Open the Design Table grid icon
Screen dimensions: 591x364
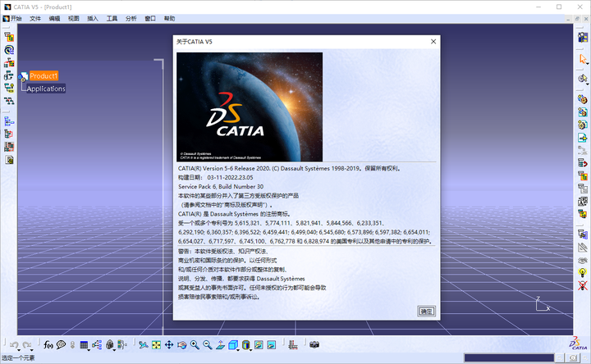click(84, 344)
